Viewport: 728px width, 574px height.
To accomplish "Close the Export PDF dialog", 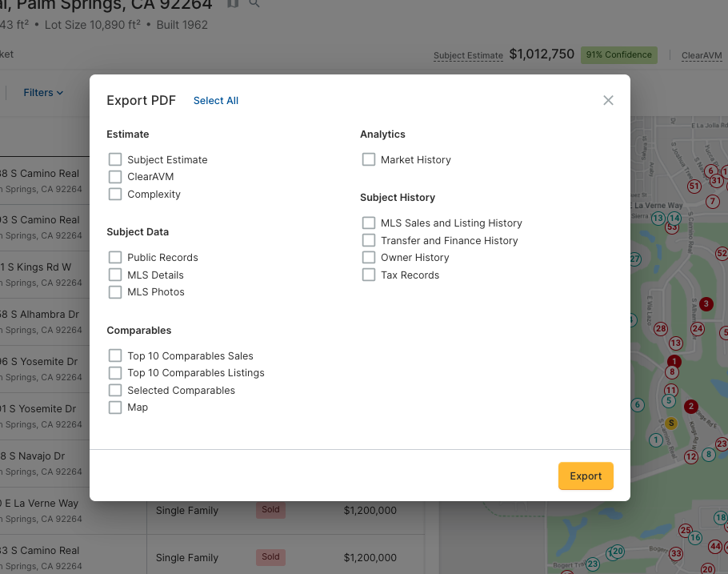I will click(x=608, y=100).
